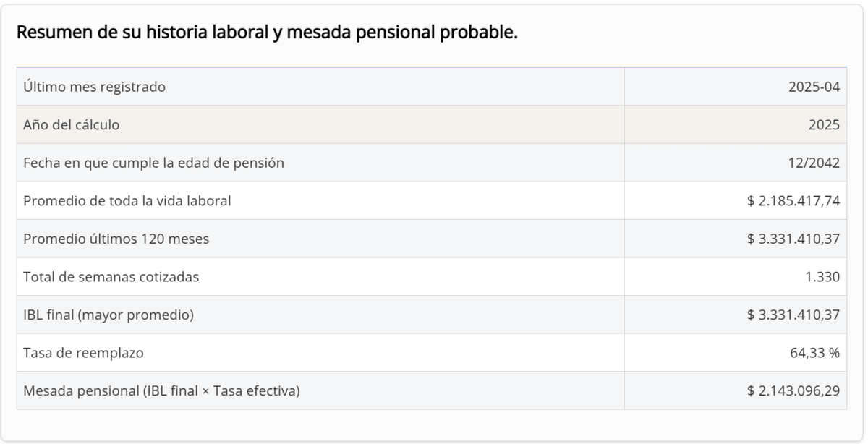868x444 pixels.
Task: Click the IBL final amount value
Action: pyautogui.click(x=793, y=315)
